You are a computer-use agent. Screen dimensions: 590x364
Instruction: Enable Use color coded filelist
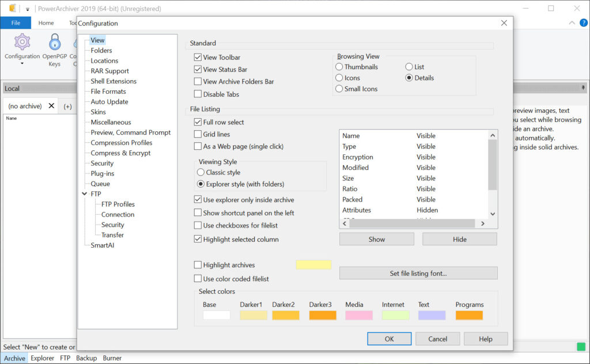(198, 279)
